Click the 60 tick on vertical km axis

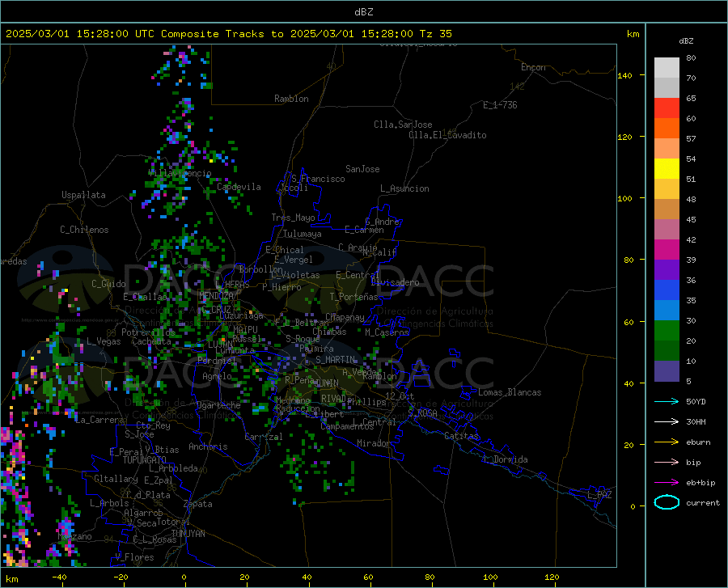coord(629,322)
